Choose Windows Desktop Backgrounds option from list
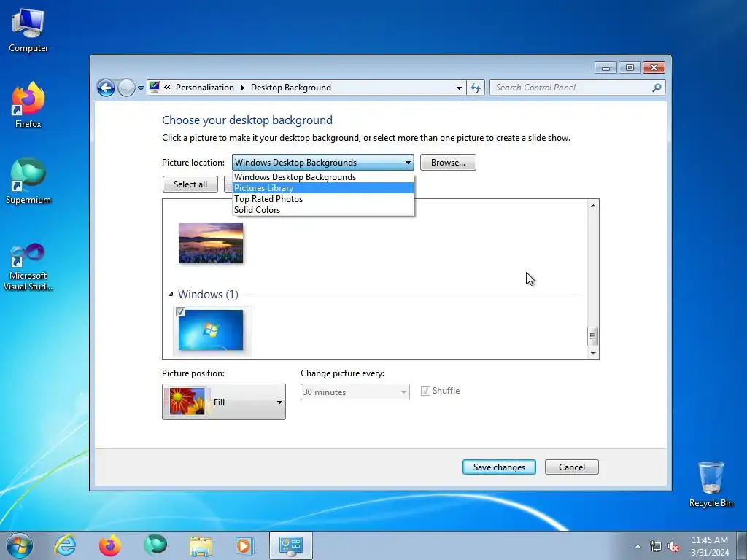This screenshot has width=747, height=560. (x=323, y=177)
